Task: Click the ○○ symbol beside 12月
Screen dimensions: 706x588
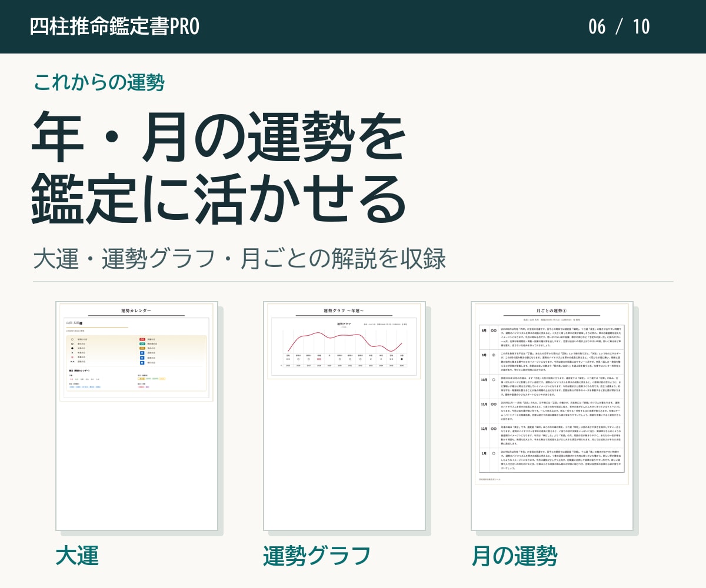Action: (494, 429)
